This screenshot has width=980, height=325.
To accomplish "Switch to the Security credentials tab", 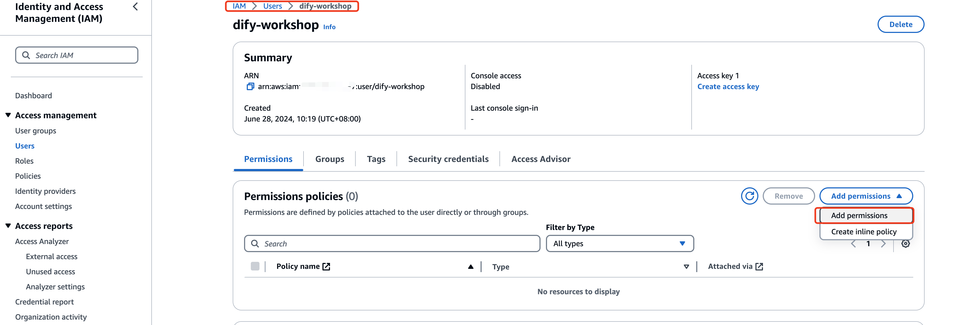I will (448, 159).
